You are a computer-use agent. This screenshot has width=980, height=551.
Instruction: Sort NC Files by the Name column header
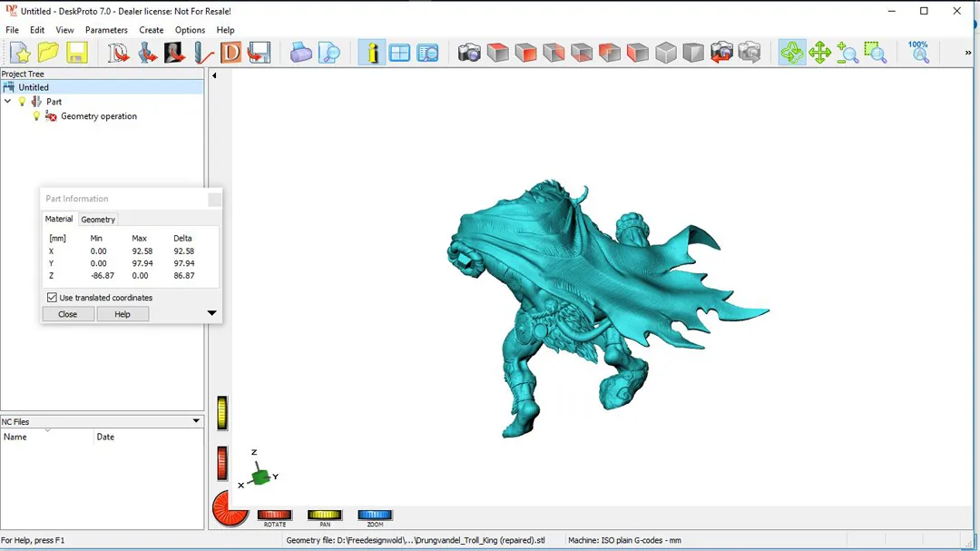47,437
